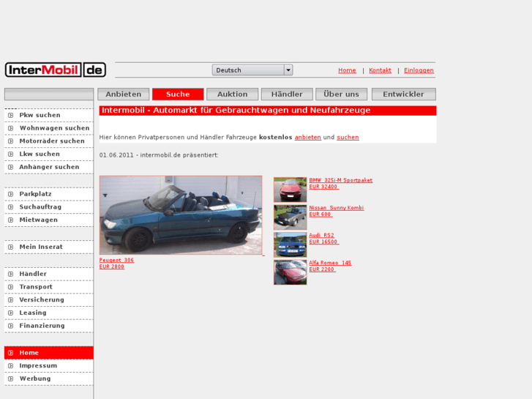Click the EUR 2200 price link
This screenshot has width=532, height=399.
(322, 269)
